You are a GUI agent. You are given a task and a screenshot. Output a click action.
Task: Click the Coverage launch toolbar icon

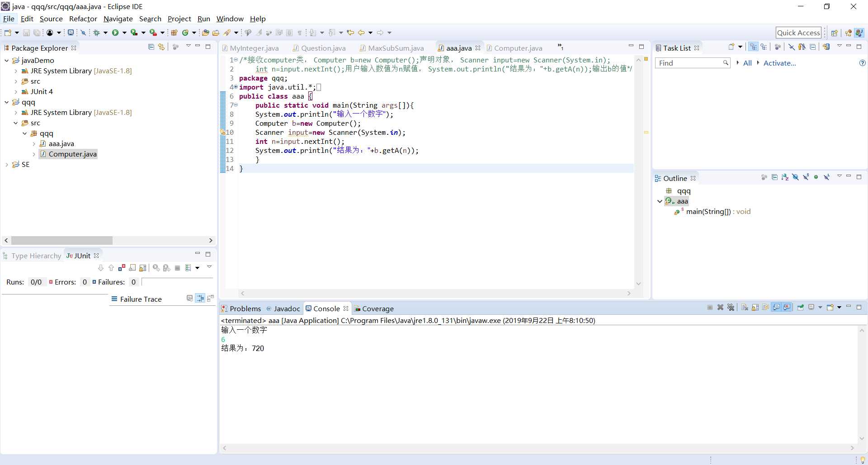click(134, 33)
